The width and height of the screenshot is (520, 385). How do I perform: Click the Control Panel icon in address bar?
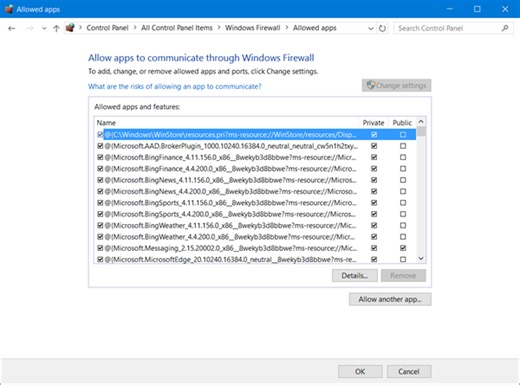click(x=70, y=28)
